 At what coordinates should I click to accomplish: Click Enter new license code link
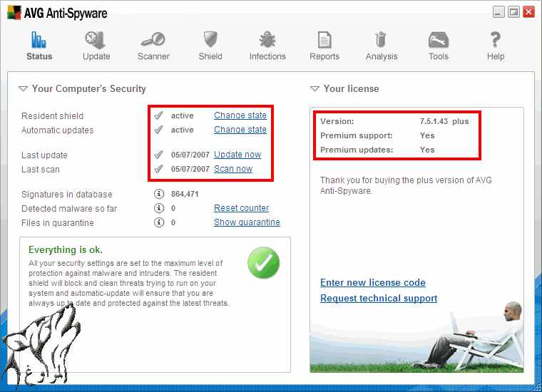pos(372,282)
